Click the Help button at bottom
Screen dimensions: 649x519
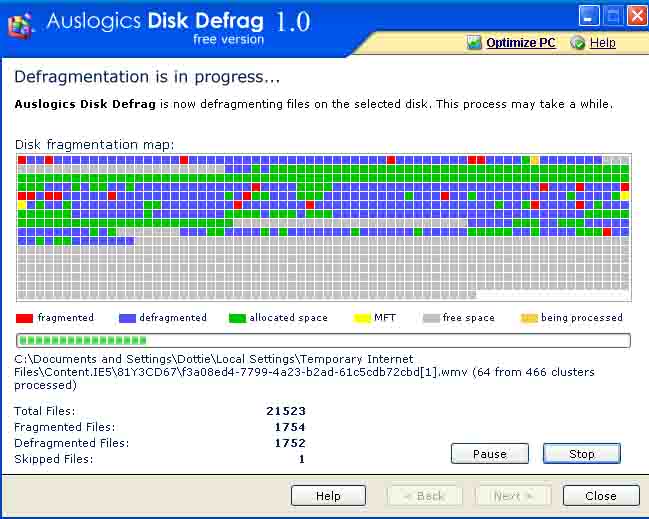click(328, 496)
